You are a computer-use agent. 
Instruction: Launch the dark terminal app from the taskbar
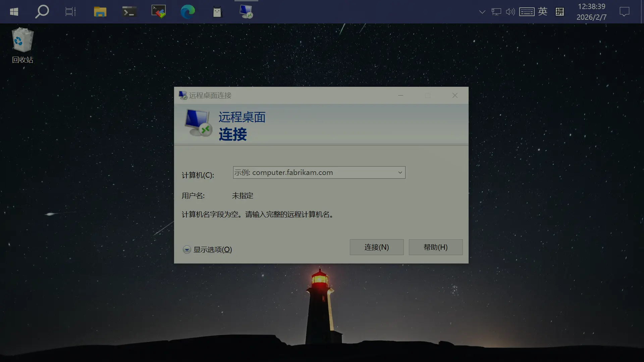point(129,11)
